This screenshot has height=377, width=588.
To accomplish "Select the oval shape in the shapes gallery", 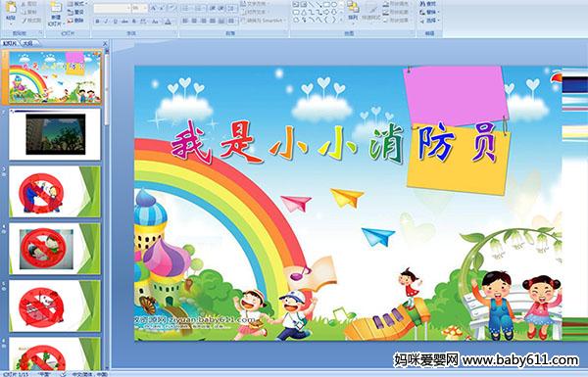I will tap(335, 5).
